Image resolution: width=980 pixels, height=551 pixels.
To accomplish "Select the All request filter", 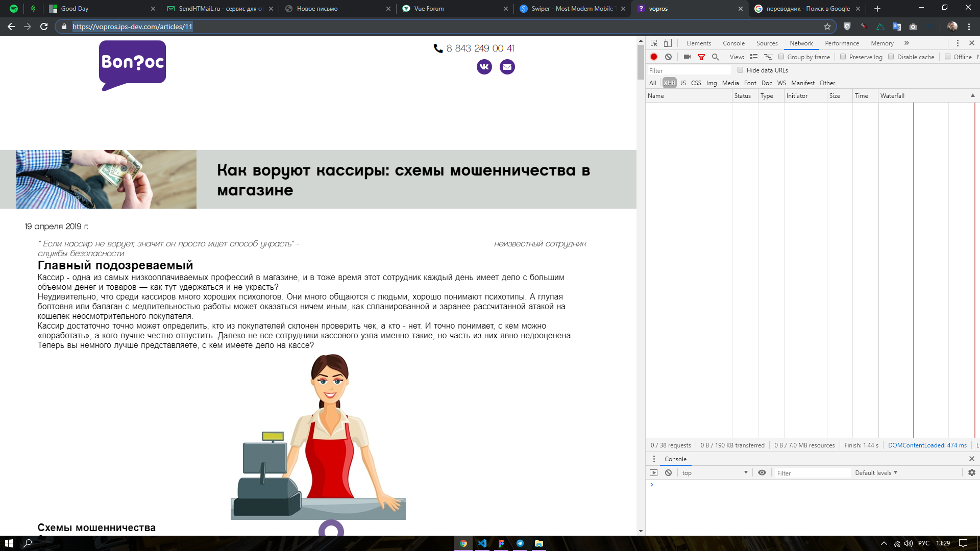I will [x=653, y=83].
